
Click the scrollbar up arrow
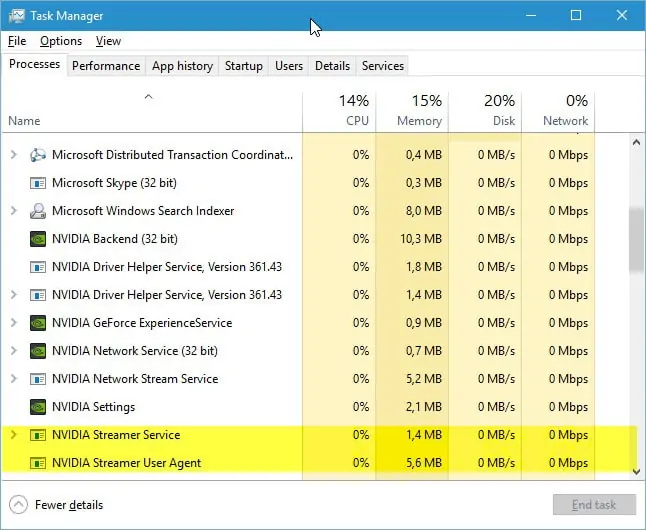637,143
